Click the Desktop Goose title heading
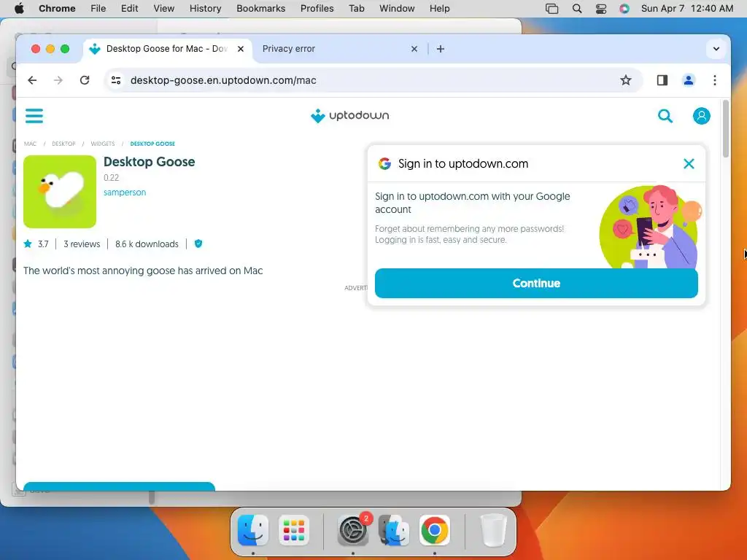The height and width of the screenshot is (560, 747). 149,161
